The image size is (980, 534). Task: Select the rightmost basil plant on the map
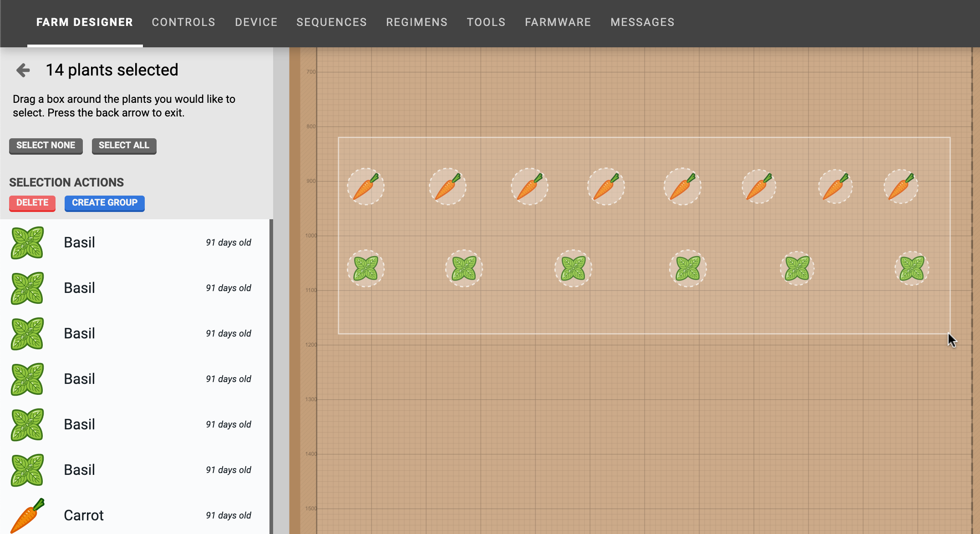[912, 268]
